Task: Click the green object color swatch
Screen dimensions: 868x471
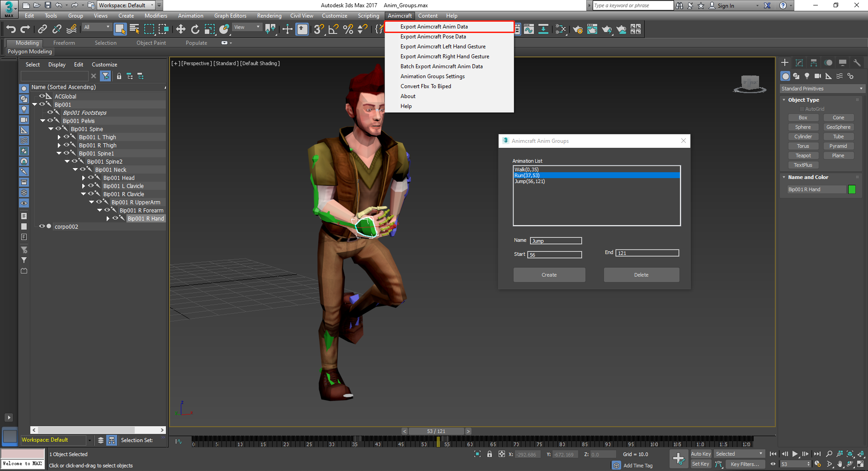Action: 852,189
